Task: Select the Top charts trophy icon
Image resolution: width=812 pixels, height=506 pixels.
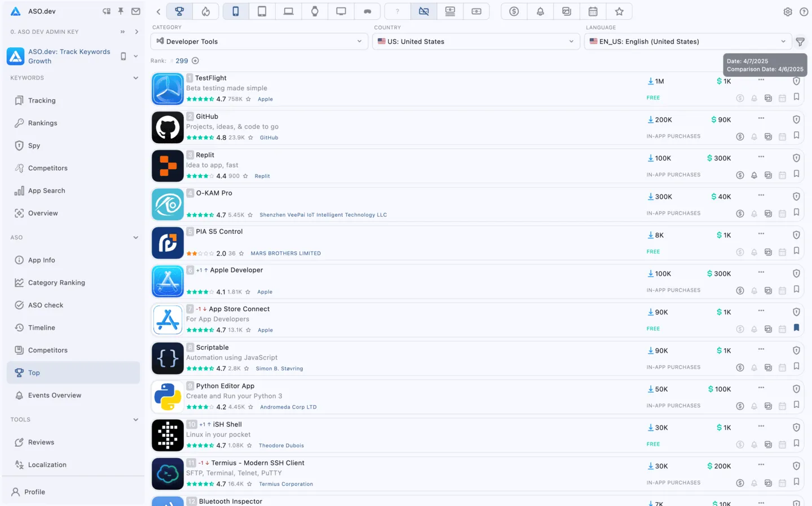Action: tap(179, 11)
